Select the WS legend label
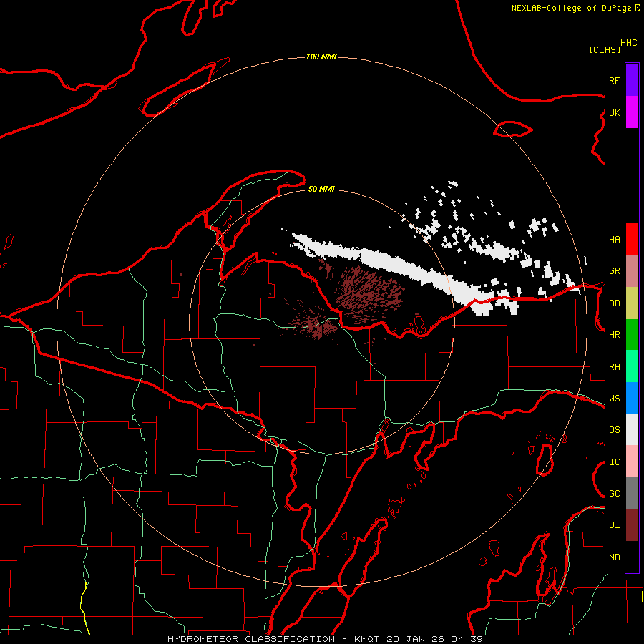644x644 pixels. [x=614, y=399]
